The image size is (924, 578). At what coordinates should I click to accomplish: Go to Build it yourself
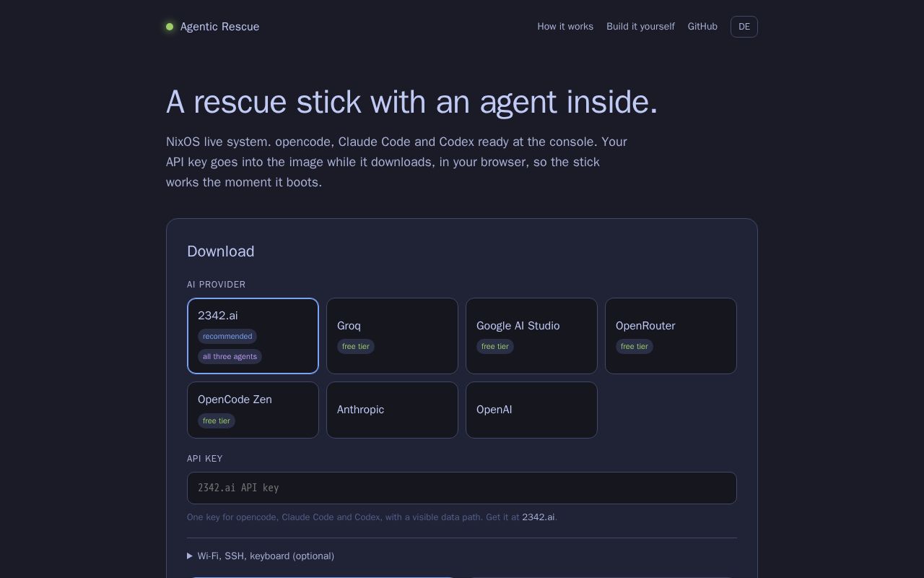(640, 27)
